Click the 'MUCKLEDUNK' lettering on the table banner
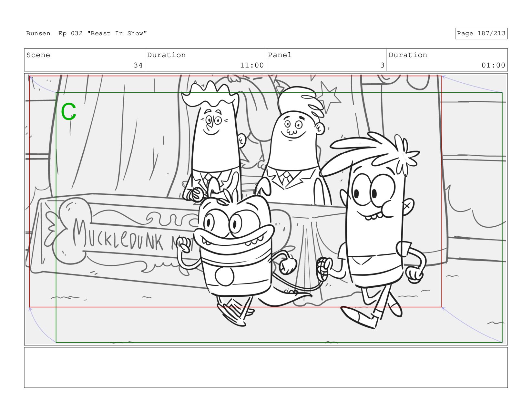The image size is (532, 412). click(x=118, y=234)
